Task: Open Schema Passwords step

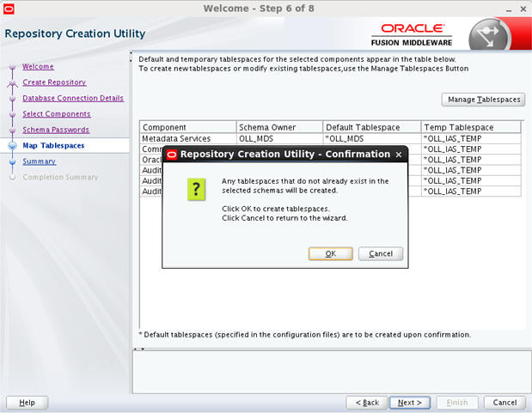Action: [x=56, y=130]
